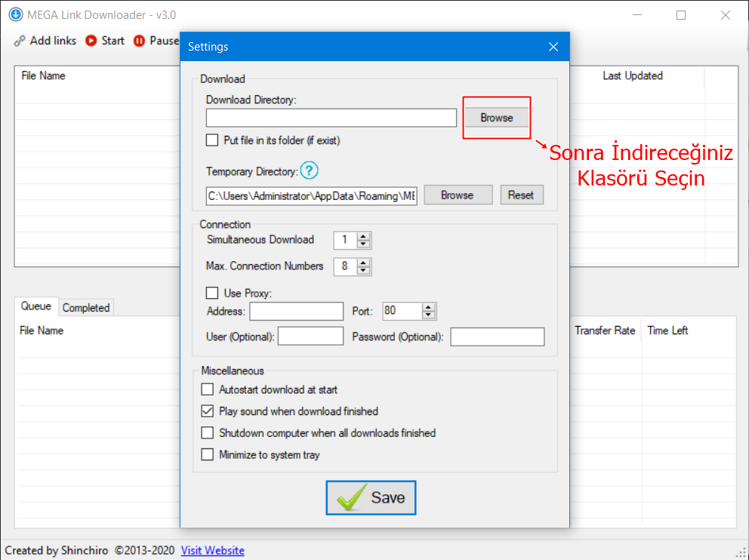Reset the Temporary Directory path
This screenshot has width=749, height=560.
[521, 195]
